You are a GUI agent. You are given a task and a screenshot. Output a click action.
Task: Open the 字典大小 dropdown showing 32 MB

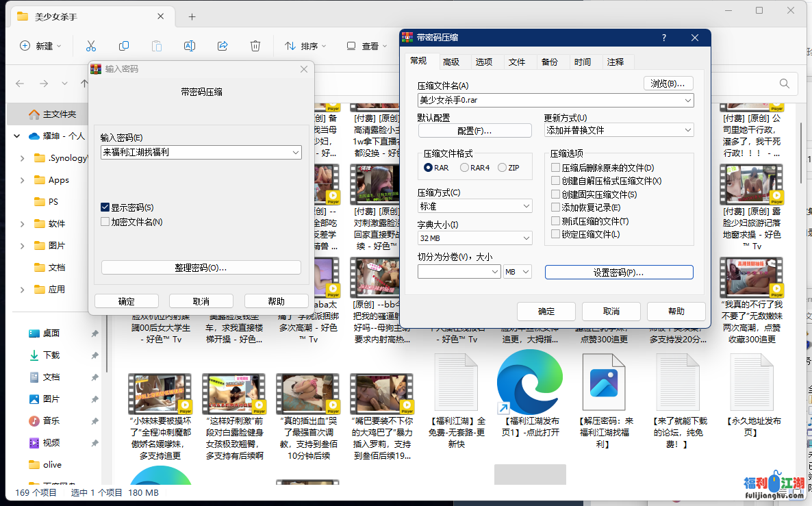pos(474,238)
